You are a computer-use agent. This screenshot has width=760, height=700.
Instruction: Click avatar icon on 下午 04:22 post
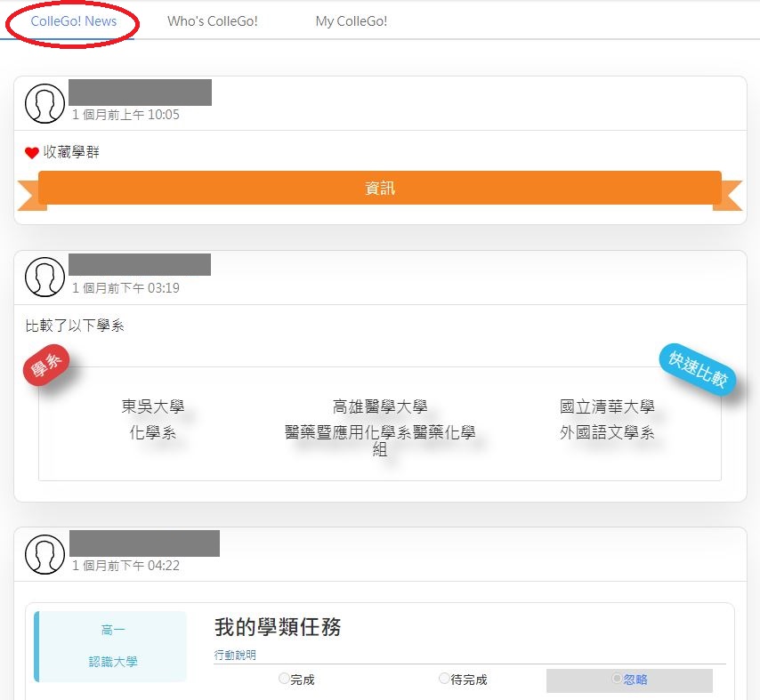click(x=44, y=554)
